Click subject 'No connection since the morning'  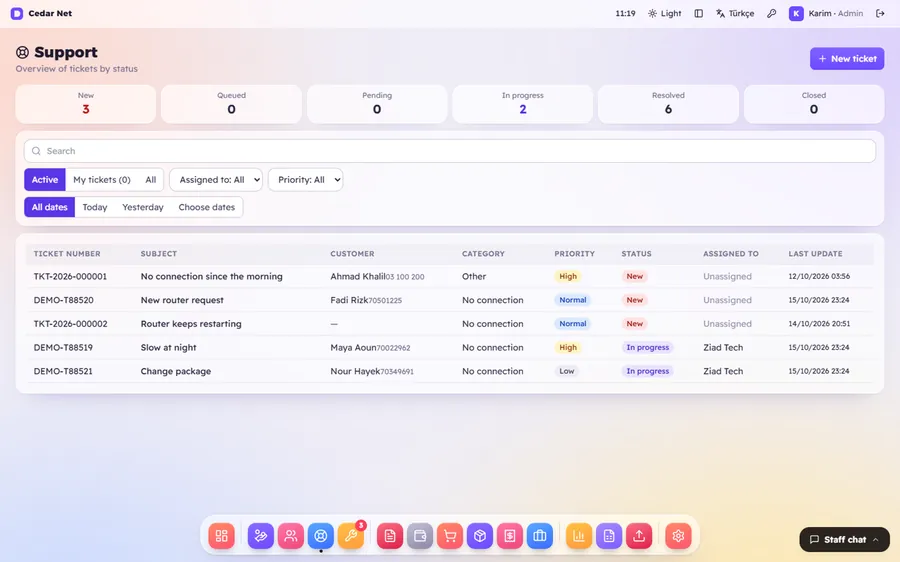click(211, 277)
